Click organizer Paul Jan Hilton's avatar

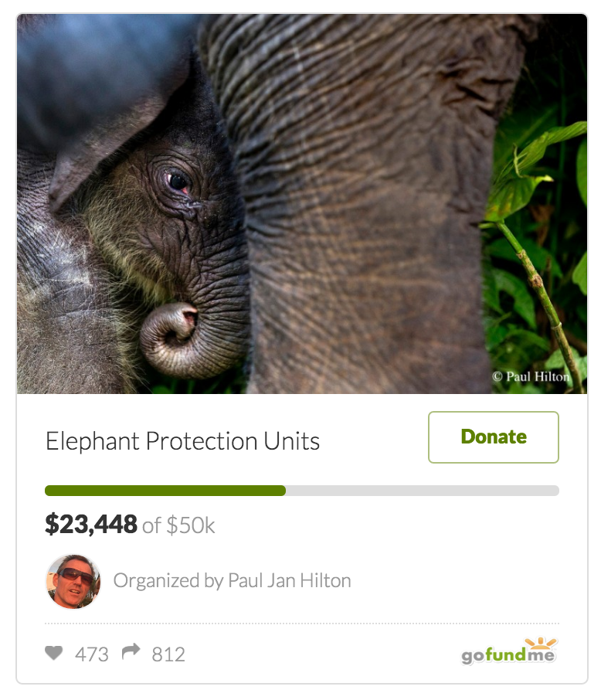[x=73, y=581]
